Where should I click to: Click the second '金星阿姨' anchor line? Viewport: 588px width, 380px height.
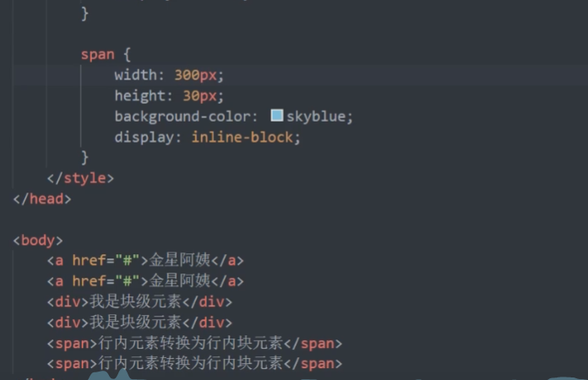tap(145, 280)
